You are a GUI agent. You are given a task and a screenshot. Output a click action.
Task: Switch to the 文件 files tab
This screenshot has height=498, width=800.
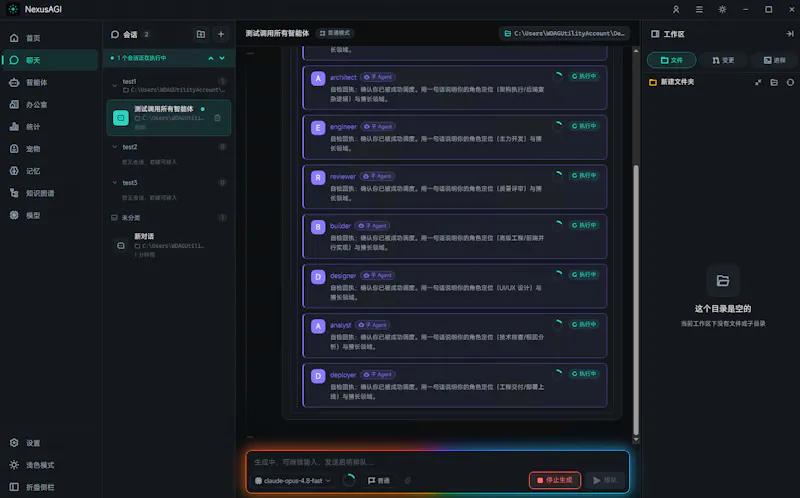coord(671,60)
